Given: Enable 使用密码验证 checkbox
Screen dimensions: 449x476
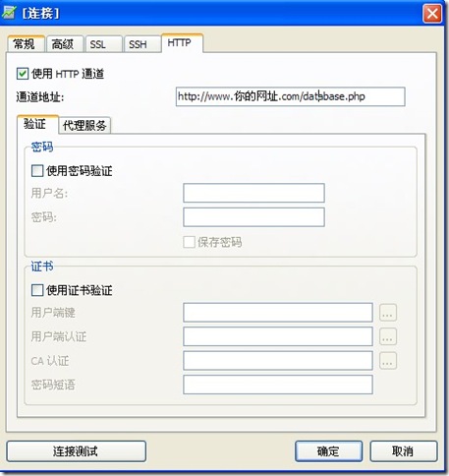Looking at the screenshot, I should click(x=37, y=171).
